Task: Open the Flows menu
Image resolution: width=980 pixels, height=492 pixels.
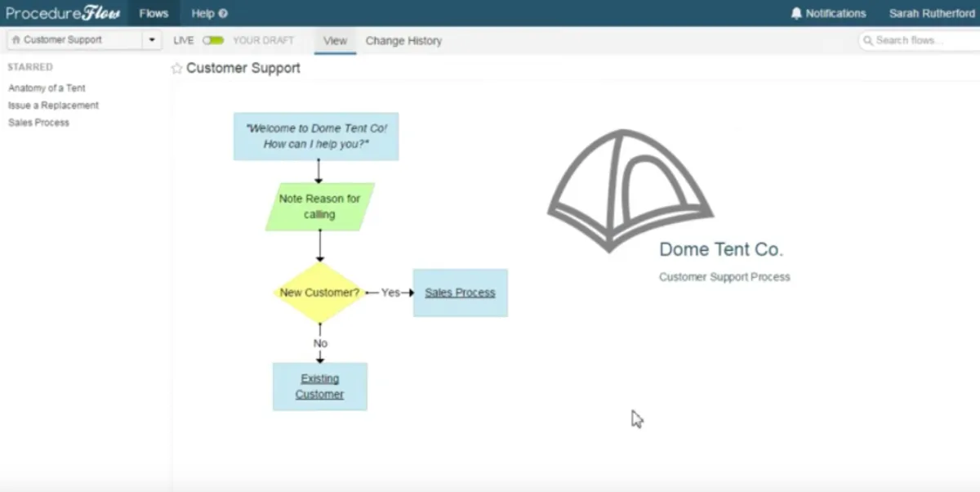Action: point(154,13)
